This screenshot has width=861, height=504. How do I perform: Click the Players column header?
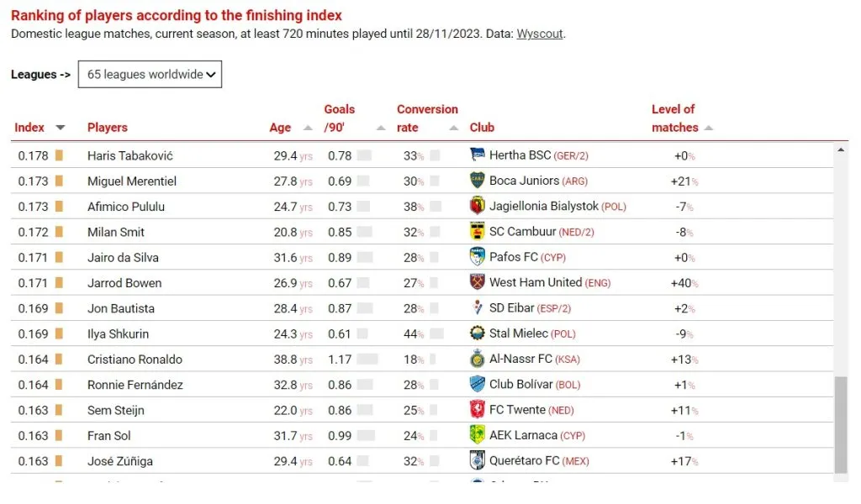(x=108, y=128)
